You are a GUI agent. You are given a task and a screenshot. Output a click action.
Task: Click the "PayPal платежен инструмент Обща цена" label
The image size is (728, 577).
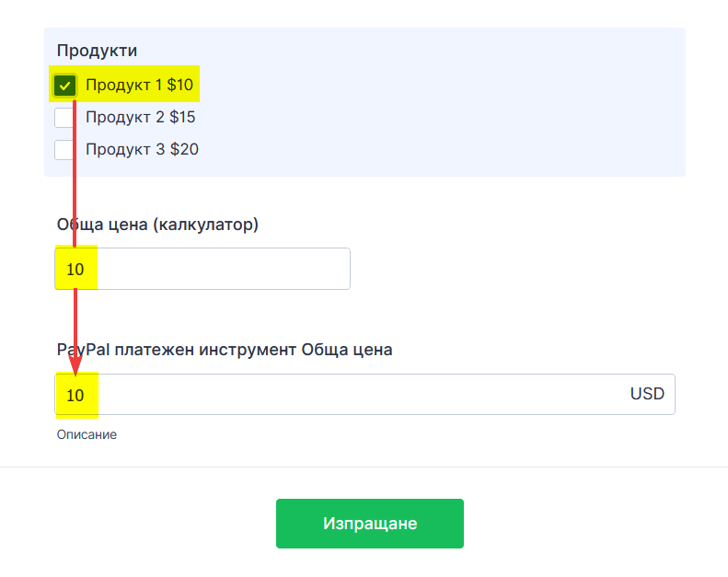click(225, 350)
